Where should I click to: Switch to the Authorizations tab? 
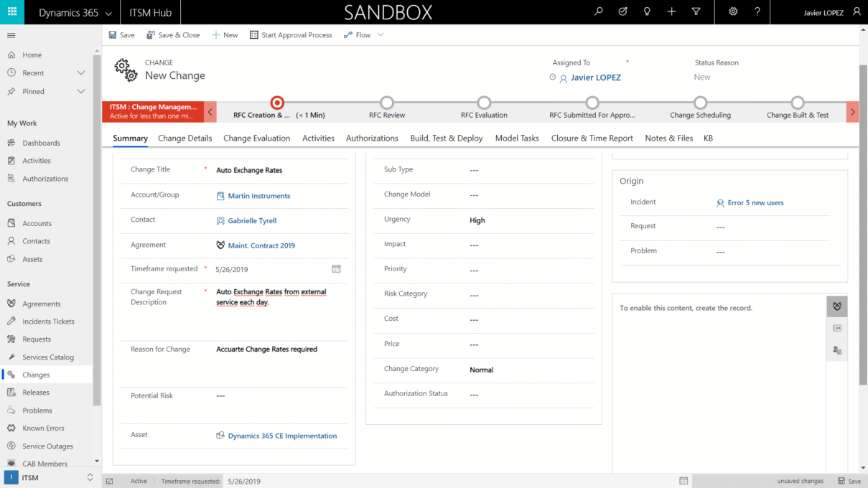coord(372,138)
